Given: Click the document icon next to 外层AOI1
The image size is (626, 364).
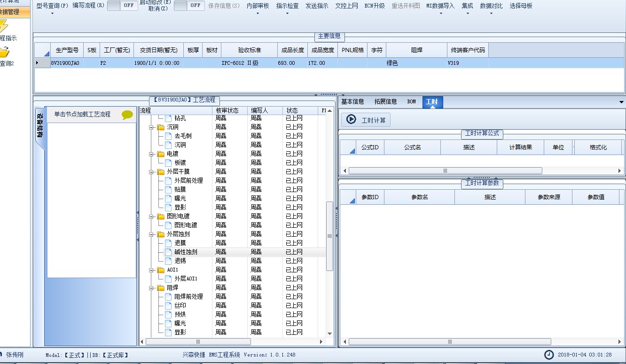Looking at the screenshot, I should pos(168,279).
